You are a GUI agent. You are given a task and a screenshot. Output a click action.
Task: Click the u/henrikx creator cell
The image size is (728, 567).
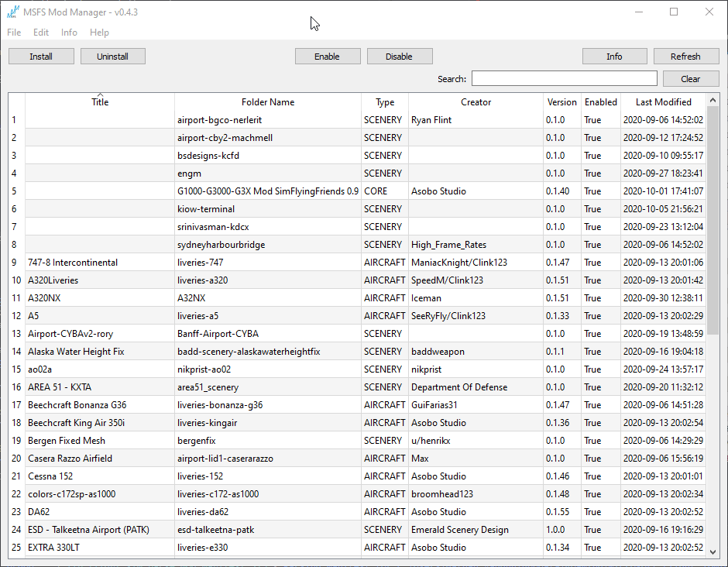coord(476,440)
